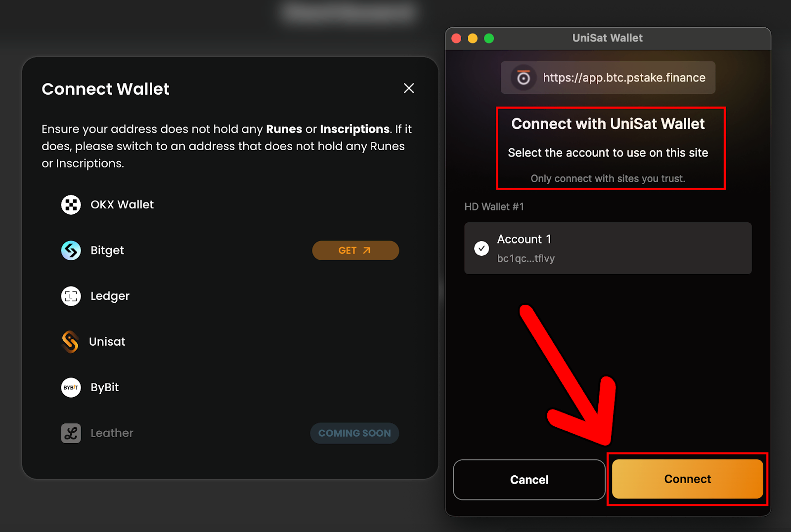
Task: Choose the OKX Wallet option label
Action: pyautogui.click(x=122, y=205)
